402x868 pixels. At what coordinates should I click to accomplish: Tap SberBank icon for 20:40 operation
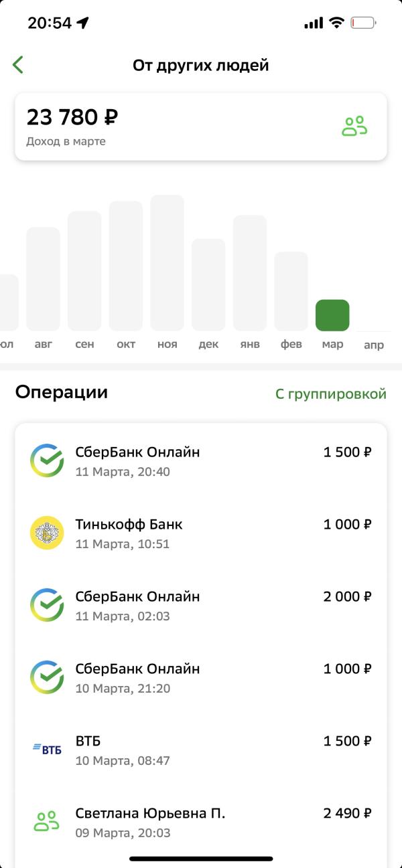47,461
